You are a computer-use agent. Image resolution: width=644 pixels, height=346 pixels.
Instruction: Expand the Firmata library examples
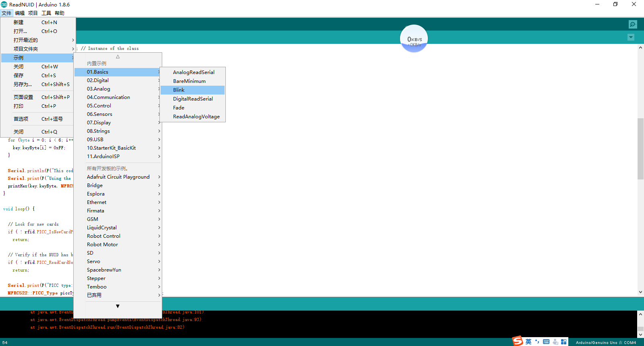coord(118,211)
